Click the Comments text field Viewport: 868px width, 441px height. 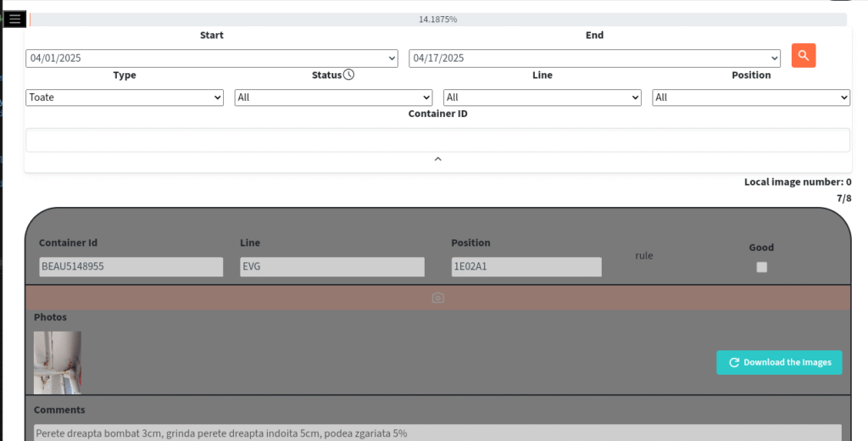[438, 433]
